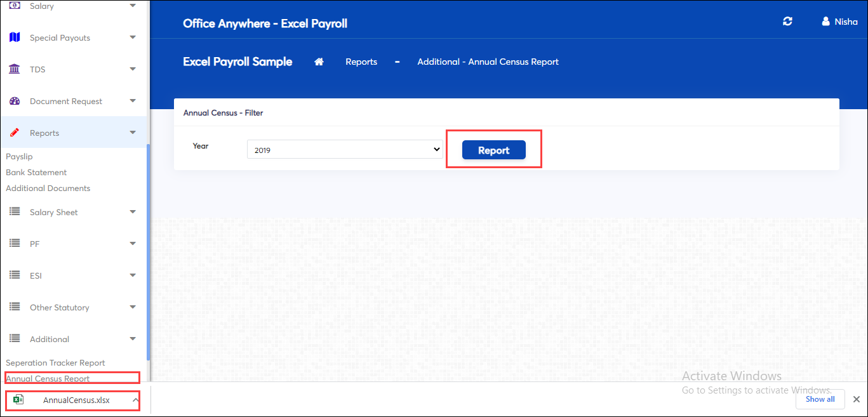Click the Nisha user name
The image size is (868, 417).
(846, 22)
